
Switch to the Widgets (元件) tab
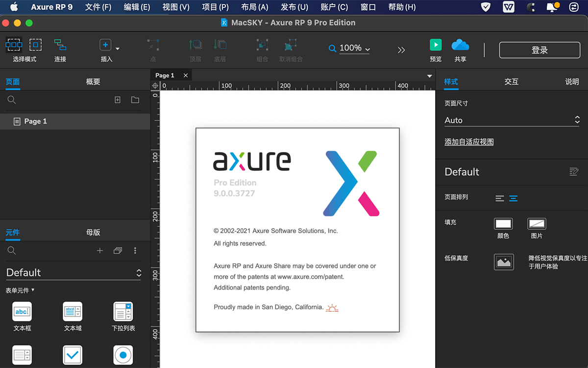[x=13, y=233]
